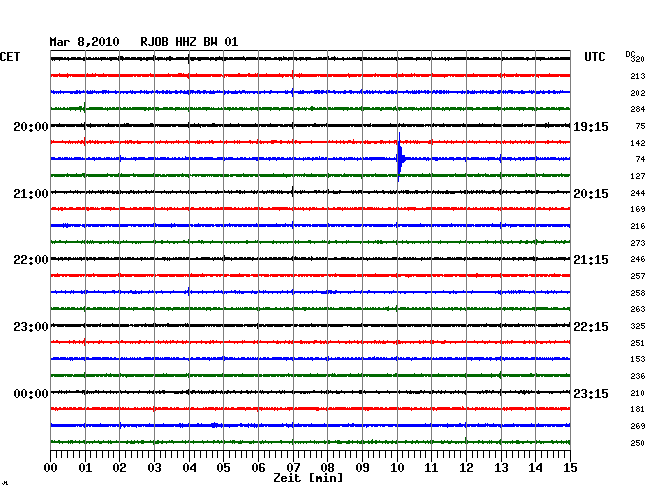Select DC offset value 273
This screenshot has height=494, width=650.
pyautogui.click(x=638, y=243)
